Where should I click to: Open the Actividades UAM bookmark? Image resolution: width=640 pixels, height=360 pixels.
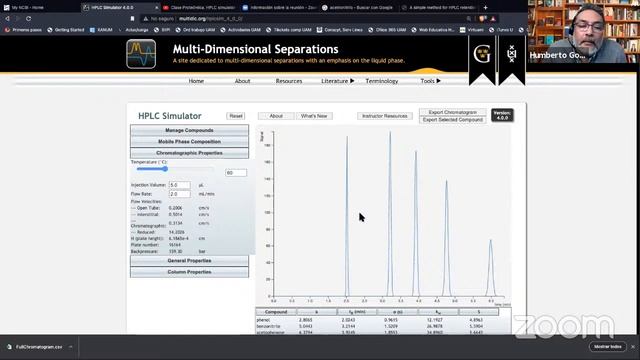(240, 30)
